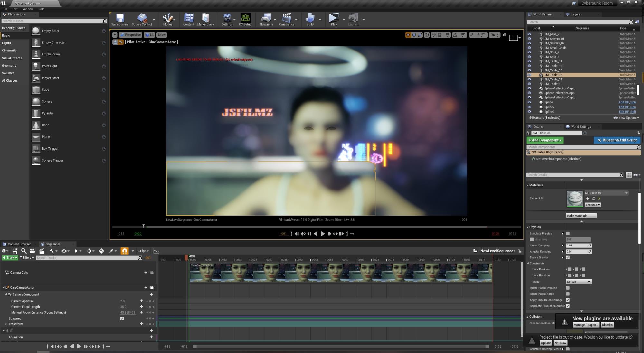Enable Ignore Radial Force checkbox
Screen dimensions: 644x353
pyautogui.click(x=568, y=294)
